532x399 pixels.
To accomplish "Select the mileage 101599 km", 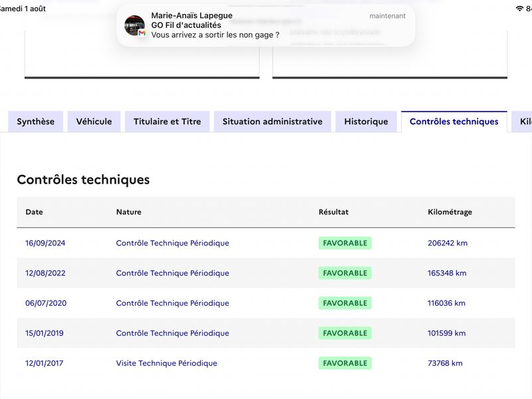I will 446,333.
